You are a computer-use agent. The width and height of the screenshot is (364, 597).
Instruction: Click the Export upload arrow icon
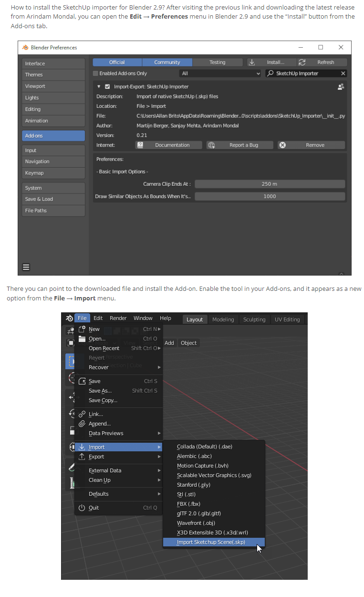(x=82, y=457)
